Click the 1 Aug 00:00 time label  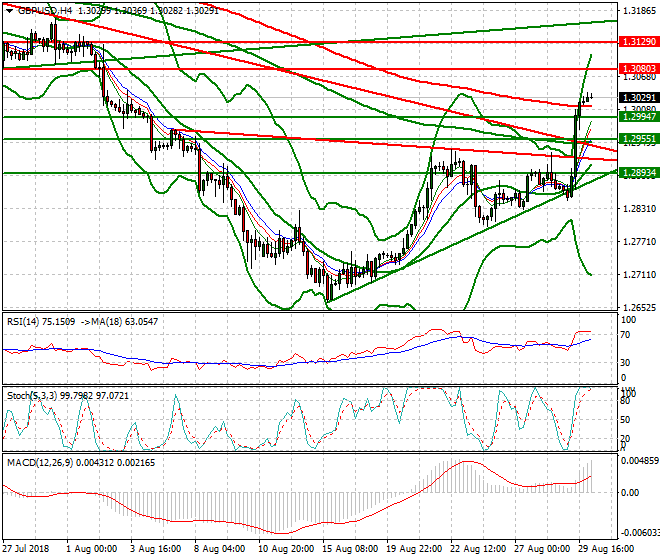(91, 549)
